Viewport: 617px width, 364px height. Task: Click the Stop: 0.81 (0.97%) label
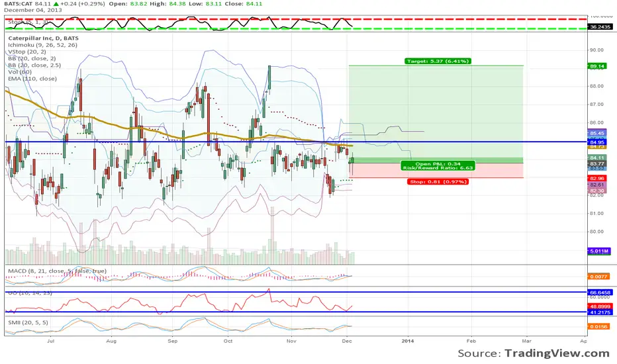pos(438,182)
